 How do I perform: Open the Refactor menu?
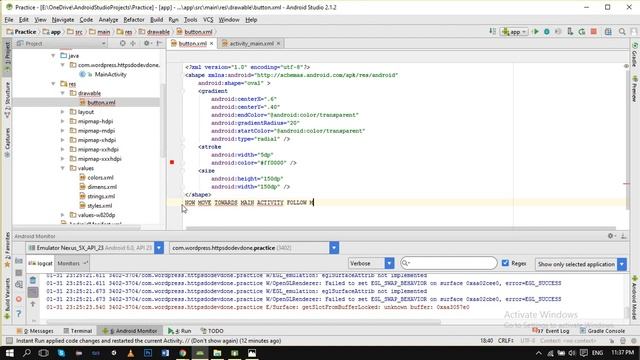click(x=134, y=20)
